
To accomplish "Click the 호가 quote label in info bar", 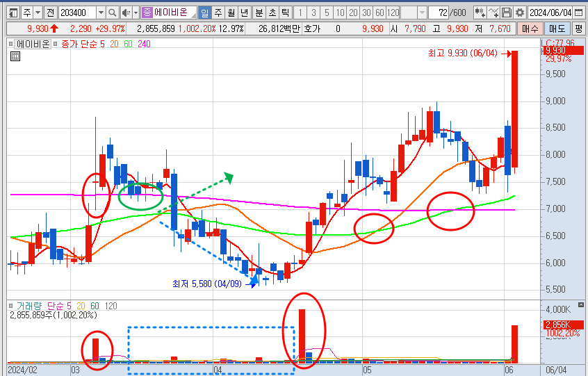I will (312, 28).
